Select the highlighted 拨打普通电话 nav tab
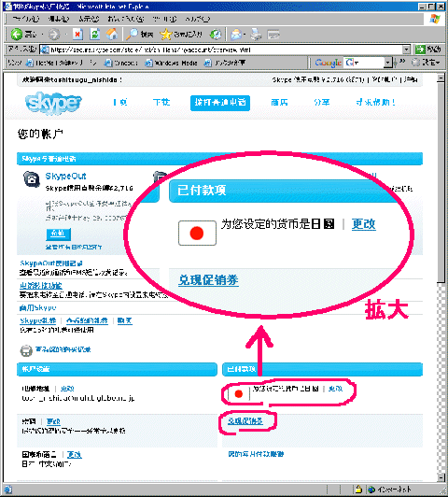Image resolution: width=448 pixels, height=497 pixels. pyautogui.click(x=220, y=103)
